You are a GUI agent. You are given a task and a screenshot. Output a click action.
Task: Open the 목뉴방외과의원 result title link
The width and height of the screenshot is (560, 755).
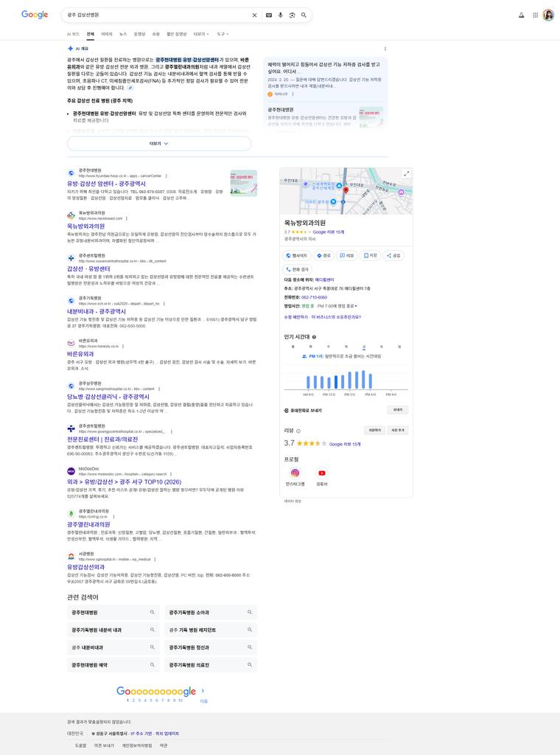click(85, 226)
